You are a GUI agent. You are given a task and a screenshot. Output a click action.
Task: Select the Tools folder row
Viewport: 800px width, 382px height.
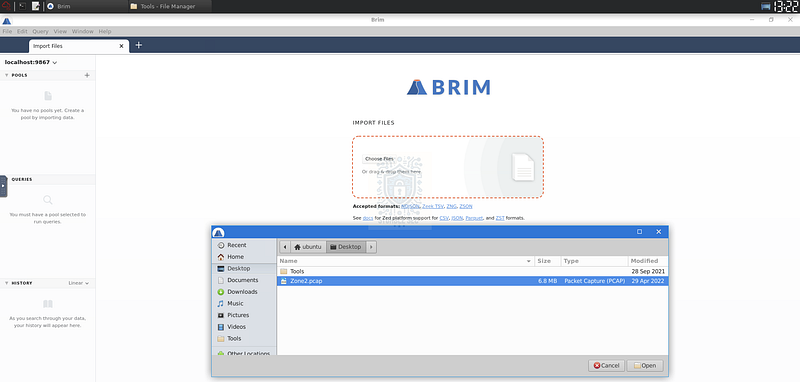[472, 271]
